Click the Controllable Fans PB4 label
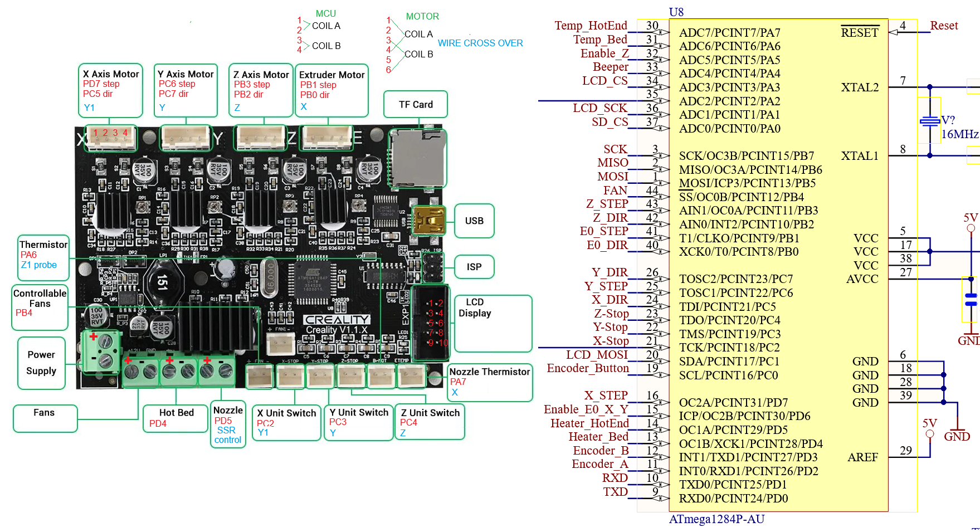The width and height of the screenshot is (980, 532). tap(40, 307)
